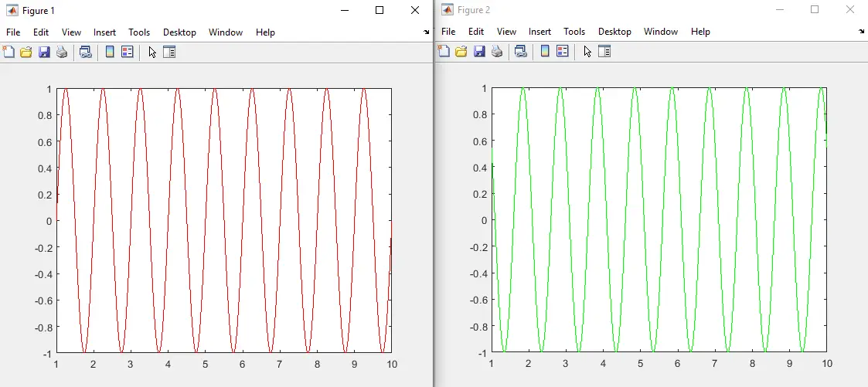
Task: Click Save Figure icon in Figure 1
Action: click(x=44, y=52)
